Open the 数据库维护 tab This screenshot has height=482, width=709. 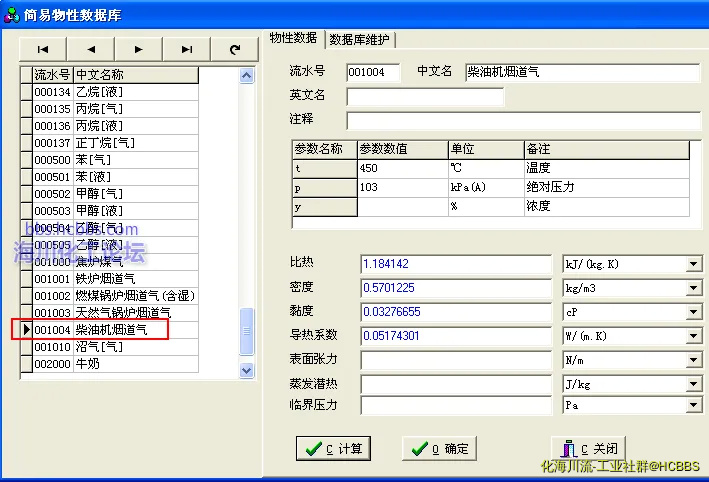point(359,40)
